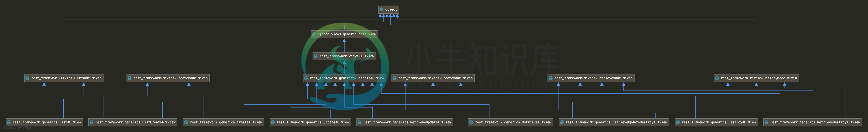Viewport: 868px width, 132px height.
Task: Select rest_framework.mixins.UpdateModelMixin label
Action: [435, 78]
